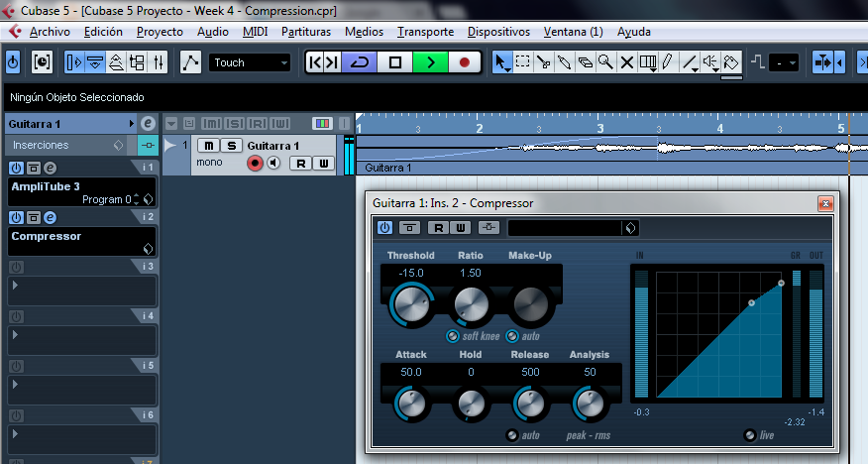The height and width of the screenshot is (464, 868).
Task: Expand the Guitarra 1 inspector header arrow
Action: point(131,124)
